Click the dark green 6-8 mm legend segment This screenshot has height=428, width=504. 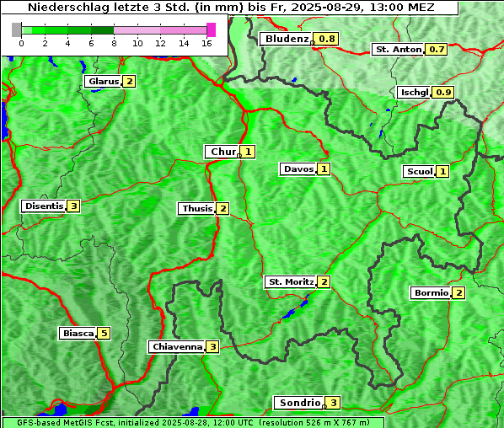click(x=103, y=30)
